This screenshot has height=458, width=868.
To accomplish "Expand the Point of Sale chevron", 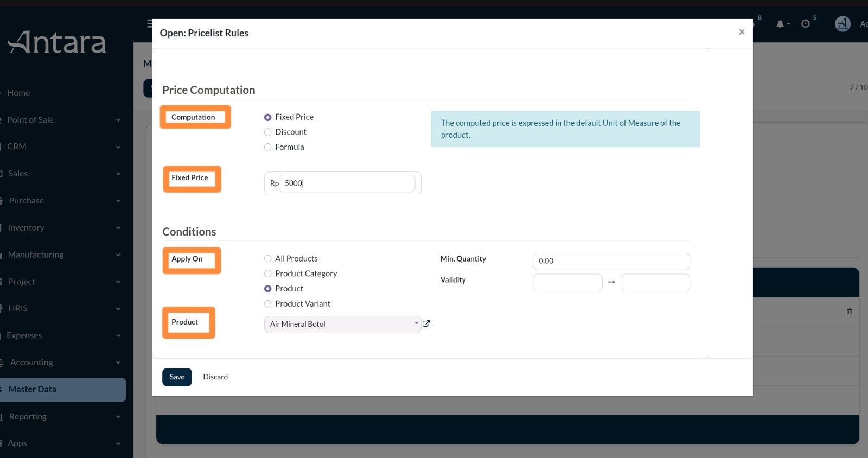I will (x=118, y=120).
